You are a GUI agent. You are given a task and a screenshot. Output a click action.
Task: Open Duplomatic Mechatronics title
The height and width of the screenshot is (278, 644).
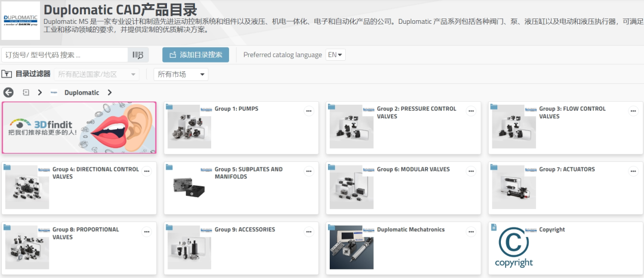click(411, 230)
